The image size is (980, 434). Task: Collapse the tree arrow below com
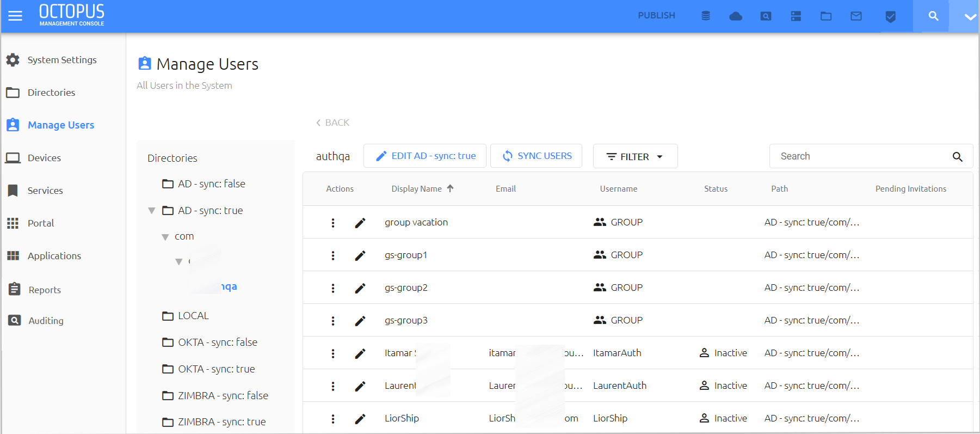(178, 262)
